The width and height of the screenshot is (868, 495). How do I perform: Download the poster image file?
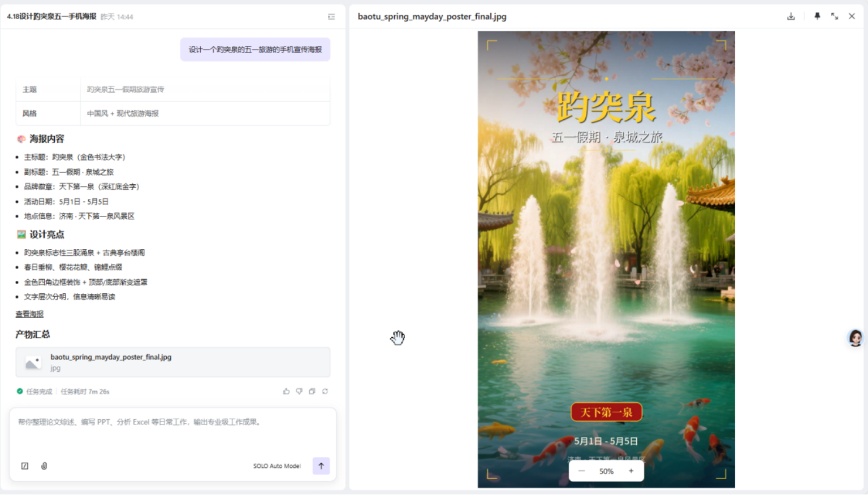[791, 16]
